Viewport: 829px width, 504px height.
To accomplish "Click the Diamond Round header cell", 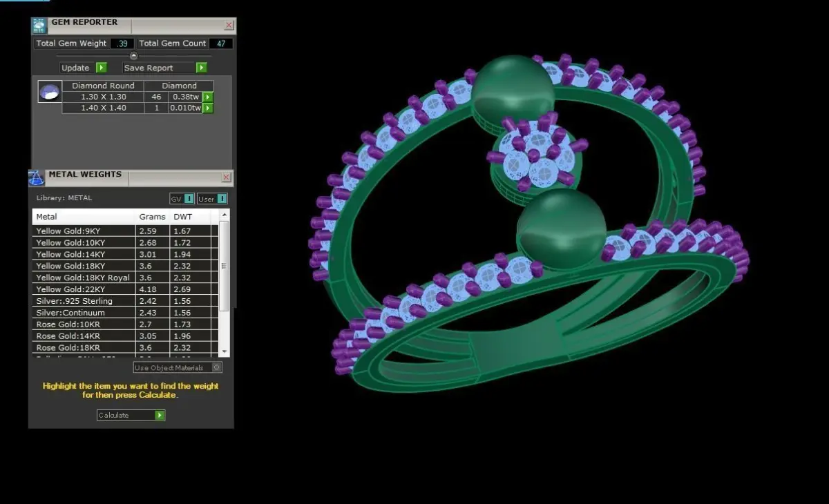I will point(104,86).
